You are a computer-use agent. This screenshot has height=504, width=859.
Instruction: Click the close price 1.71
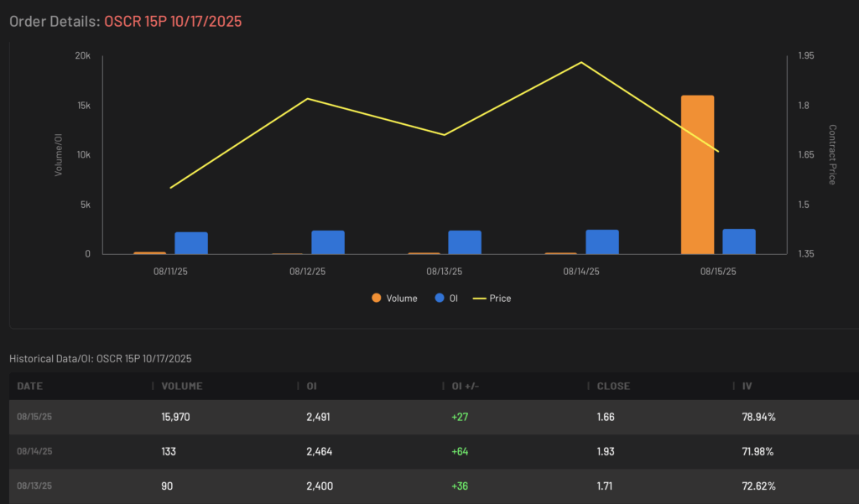[604, 486]
